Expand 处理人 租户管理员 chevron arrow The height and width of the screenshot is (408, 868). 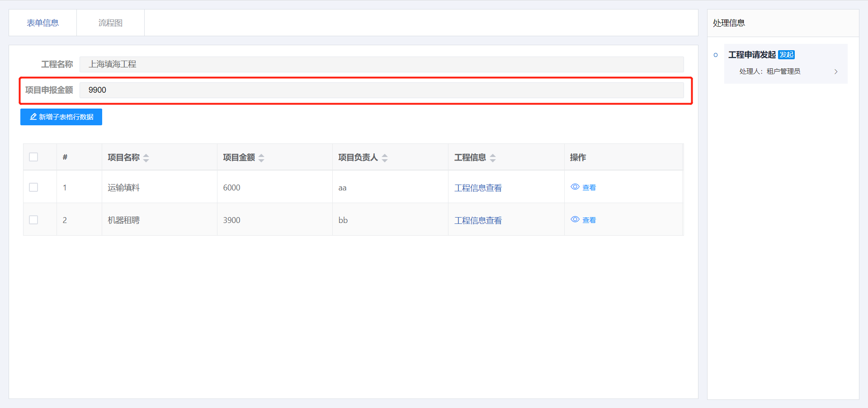click(836, 71)
